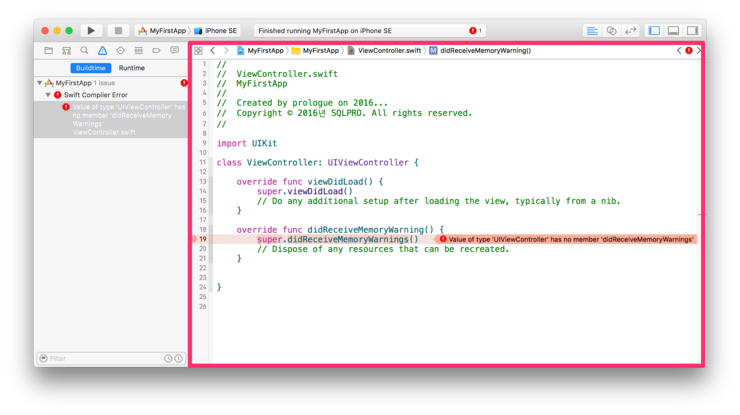Click the jump bar error indicator
This screenshot has width=740, height=415.
coord(689,51)
